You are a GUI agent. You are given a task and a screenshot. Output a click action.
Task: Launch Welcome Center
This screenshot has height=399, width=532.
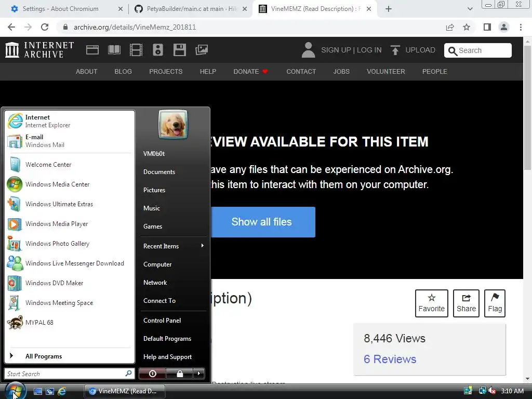pos(70,165)
